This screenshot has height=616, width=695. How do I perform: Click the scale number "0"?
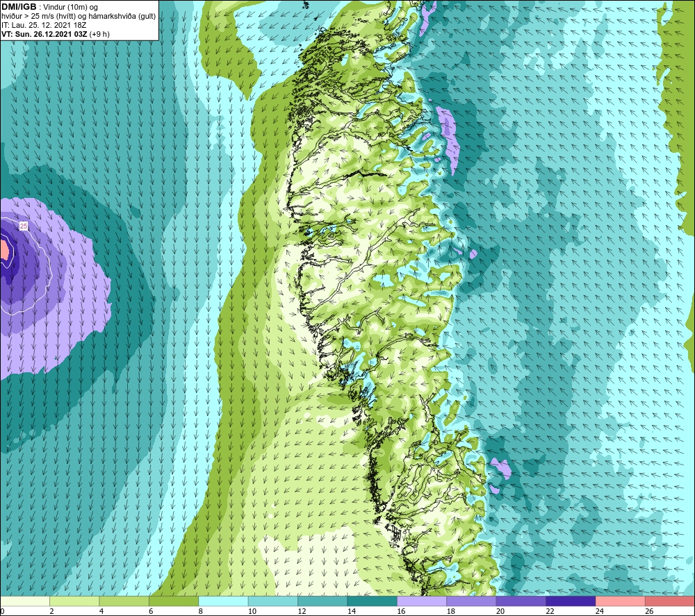2,611
